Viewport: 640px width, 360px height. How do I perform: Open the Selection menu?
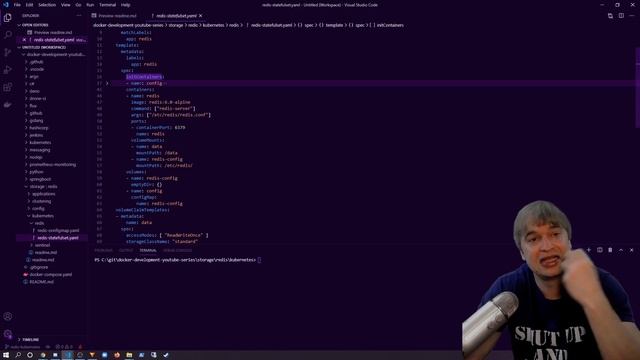click(47, 5)
